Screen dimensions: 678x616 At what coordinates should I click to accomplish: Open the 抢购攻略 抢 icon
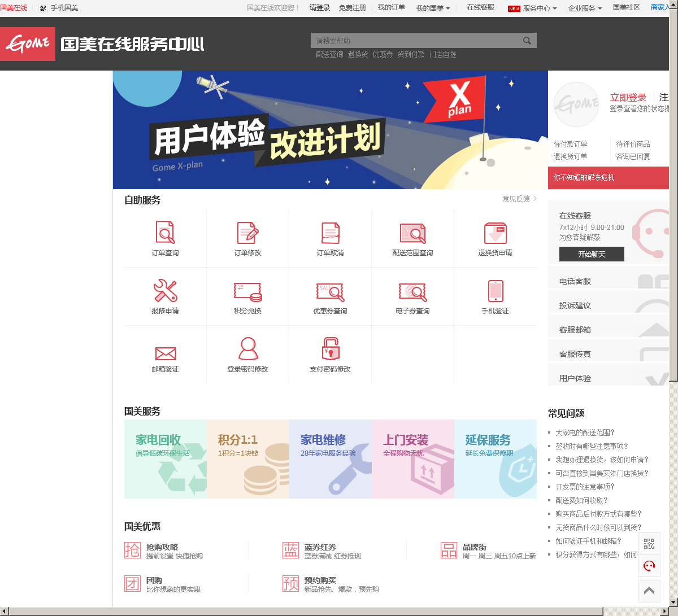coord(132,550)
